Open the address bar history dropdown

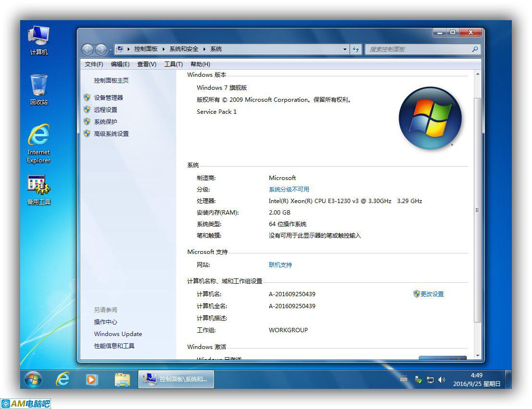click(x=345, y=49)
